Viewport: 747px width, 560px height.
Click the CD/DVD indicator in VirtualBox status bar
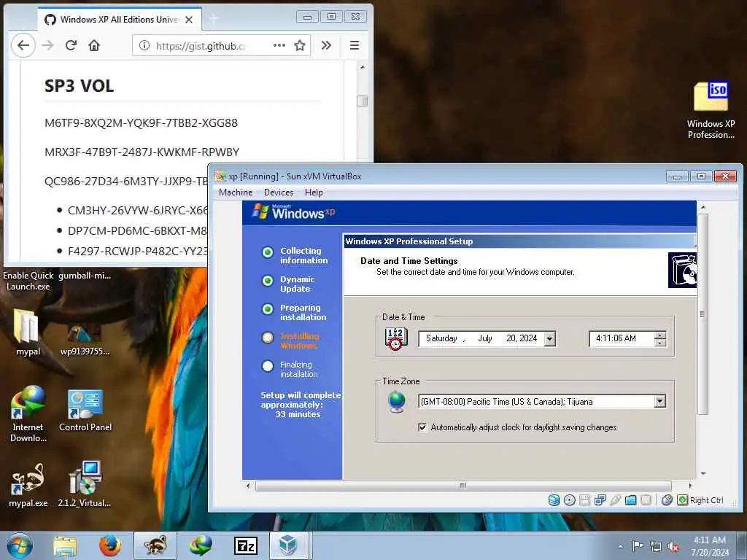(569, 500)
